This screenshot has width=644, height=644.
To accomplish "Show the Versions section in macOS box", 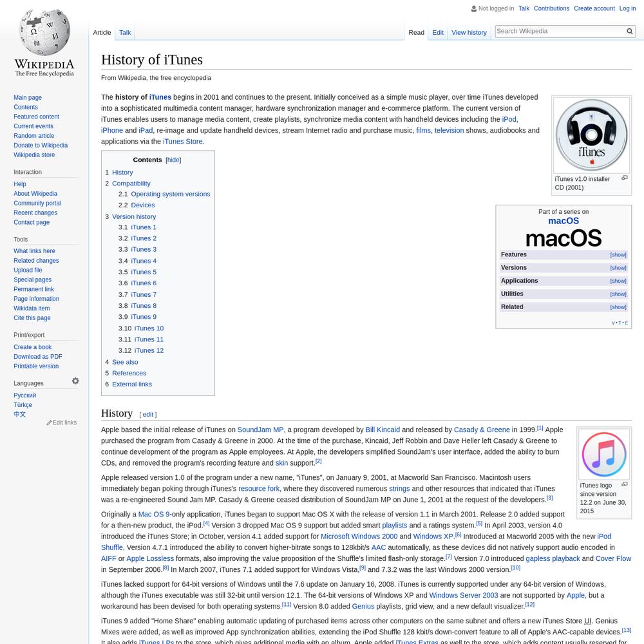I will coord(618,268).
